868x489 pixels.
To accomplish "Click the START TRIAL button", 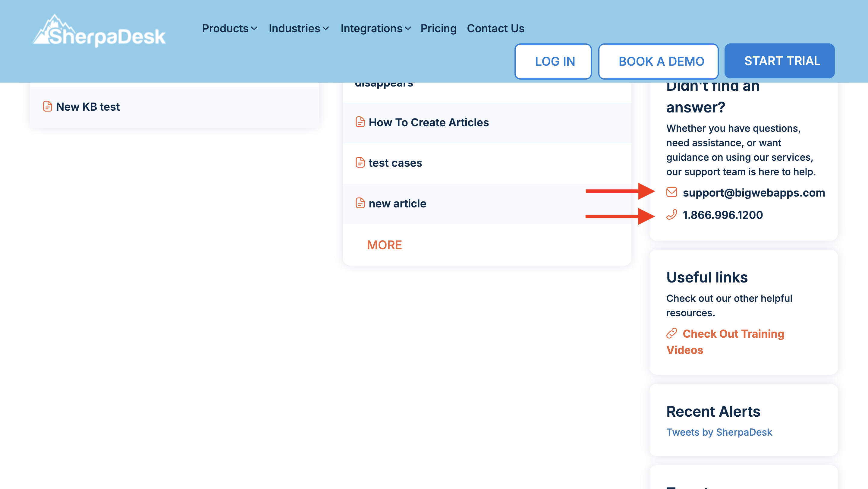I will pos(779,61).
